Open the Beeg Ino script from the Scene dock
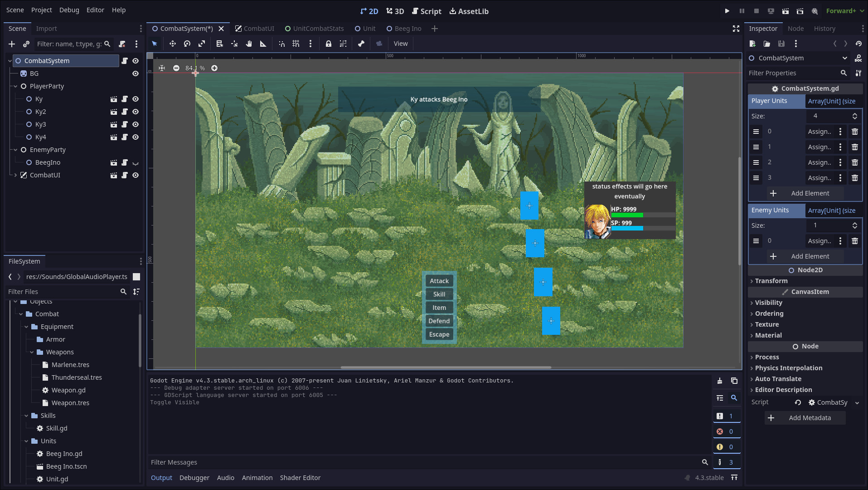This screenshot has height=490, width=868. pos(125,162)
